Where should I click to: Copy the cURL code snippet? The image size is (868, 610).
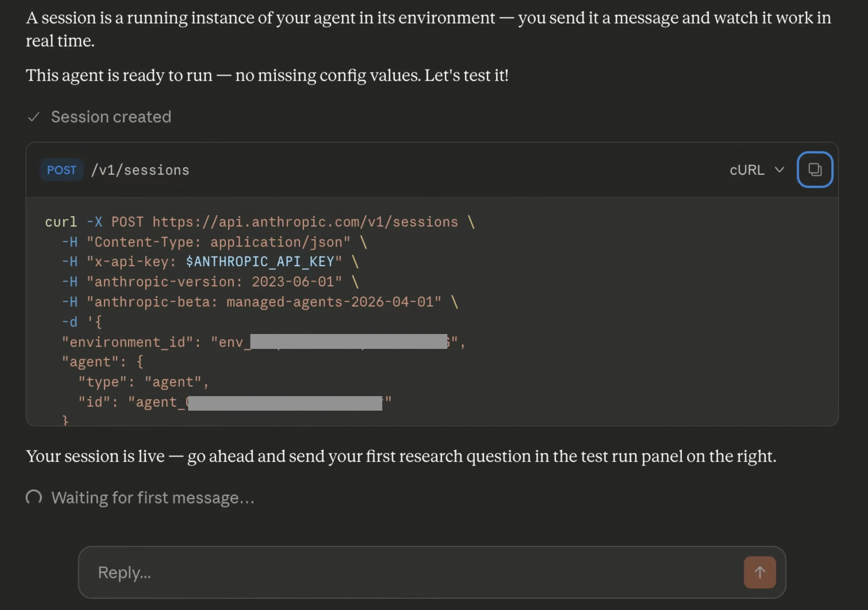(814, 169)
